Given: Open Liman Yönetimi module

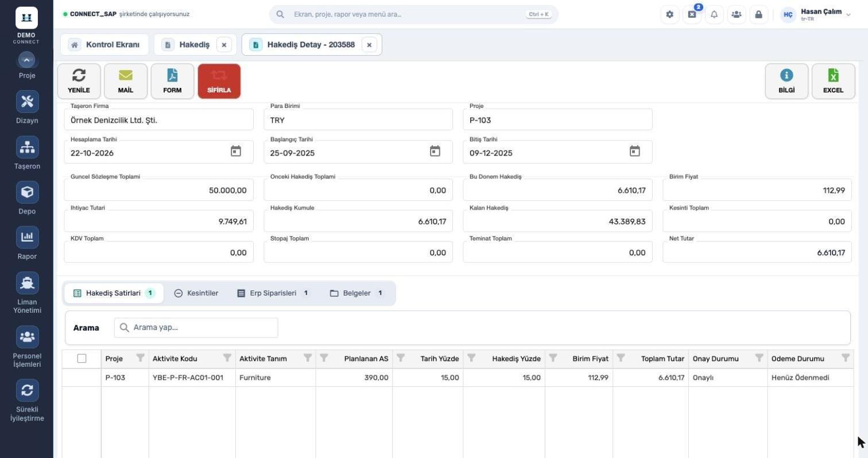Looking at the screenshot, I should [x=27, y=293].
